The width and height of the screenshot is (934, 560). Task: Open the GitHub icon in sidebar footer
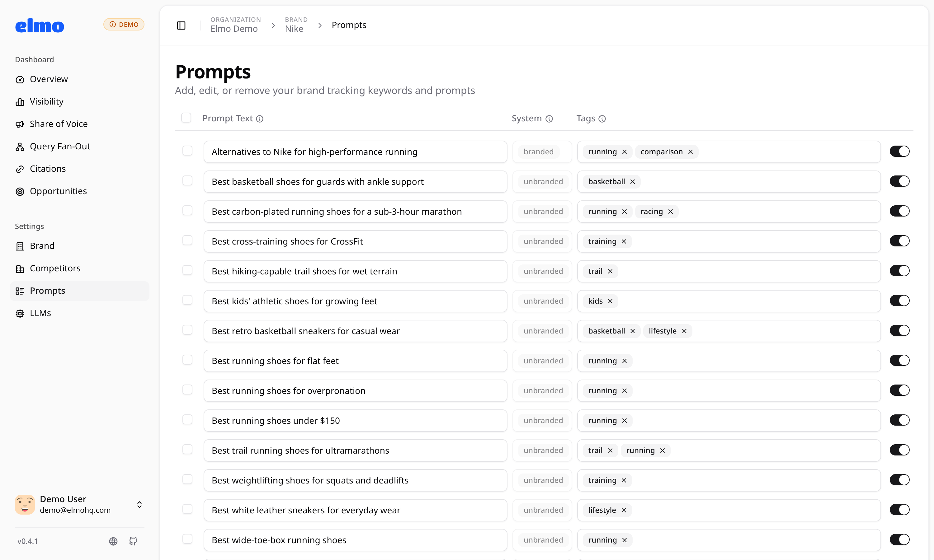133,541
